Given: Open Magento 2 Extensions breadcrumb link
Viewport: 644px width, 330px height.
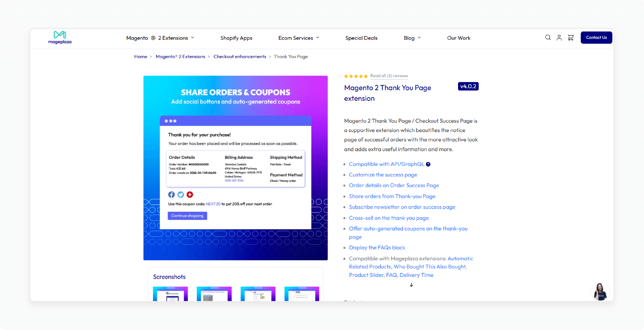Looking at the screenshot, I should click(x=180, y=56).
